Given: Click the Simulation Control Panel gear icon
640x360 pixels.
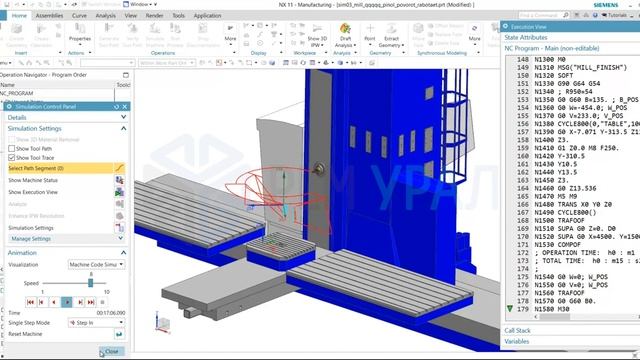Looking at the screenshot, I should pyautogui.click(x=9, y=107).
